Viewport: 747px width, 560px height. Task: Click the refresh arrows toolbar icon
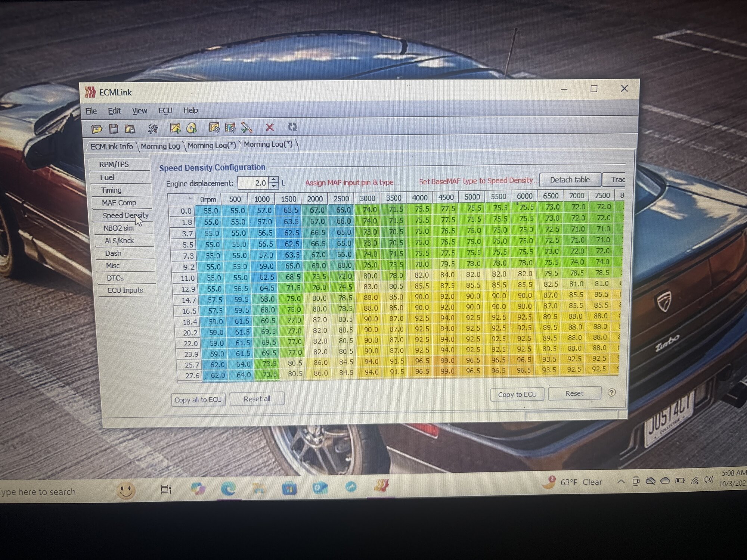292,127
